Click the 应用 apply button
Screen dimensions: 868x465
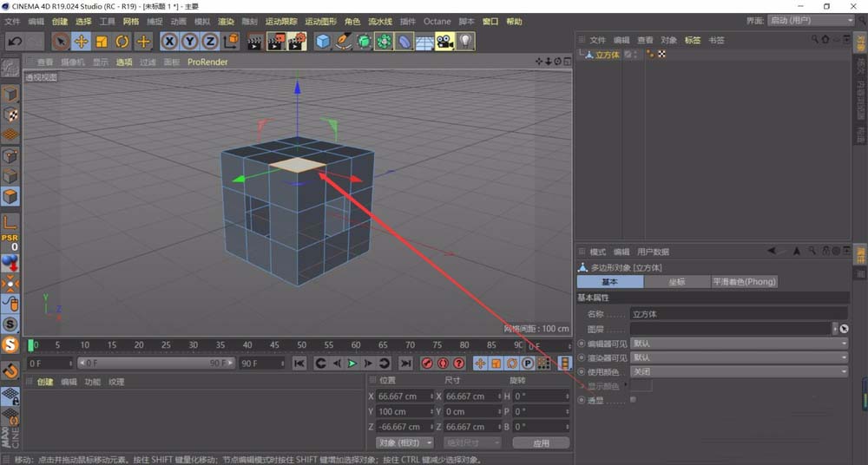[x=542, y=442]
